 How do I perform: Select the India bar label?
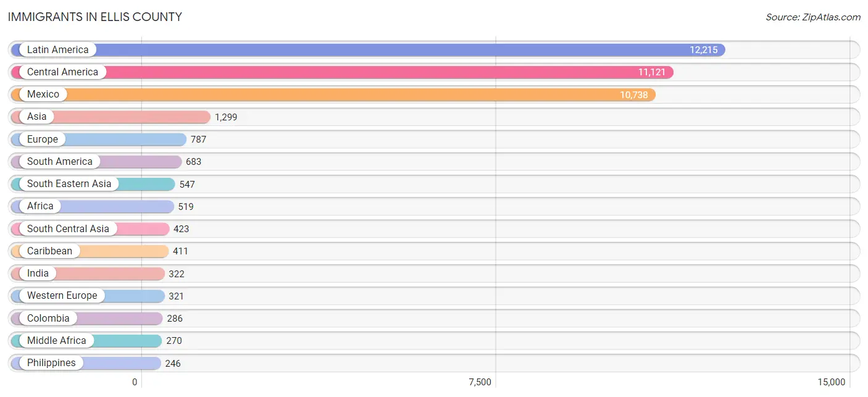coord(38,274)
